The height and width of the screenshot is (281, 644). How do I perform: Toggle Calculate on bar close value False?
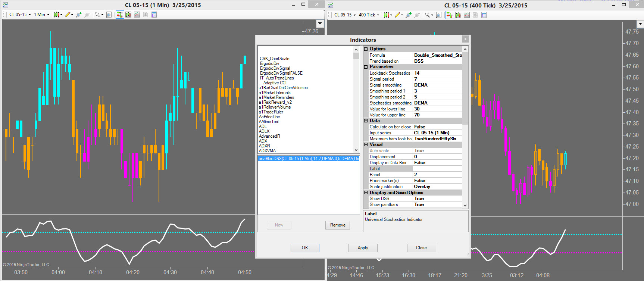point(437,127)
